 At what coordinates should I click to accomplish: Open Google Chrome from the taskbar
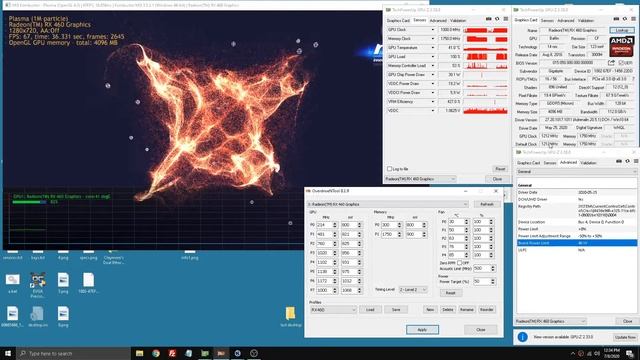[x=156, y=353]
